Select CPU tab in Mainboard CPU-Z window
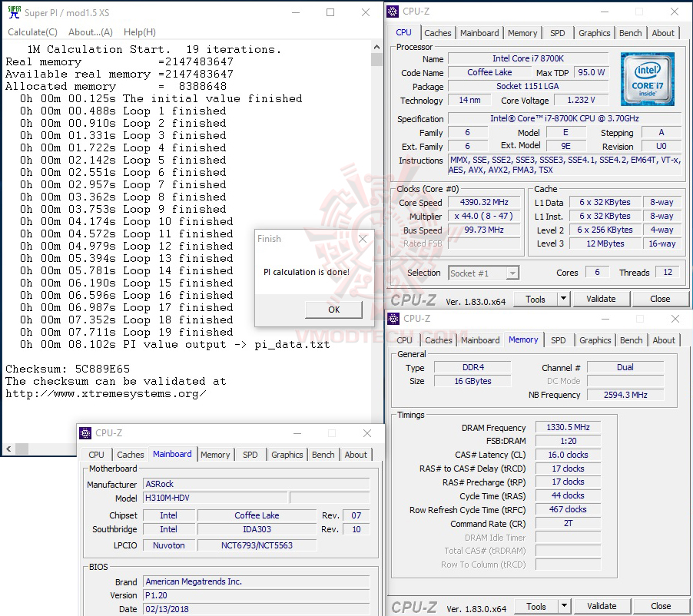This screenshot has height=616, width=693. 96,455
